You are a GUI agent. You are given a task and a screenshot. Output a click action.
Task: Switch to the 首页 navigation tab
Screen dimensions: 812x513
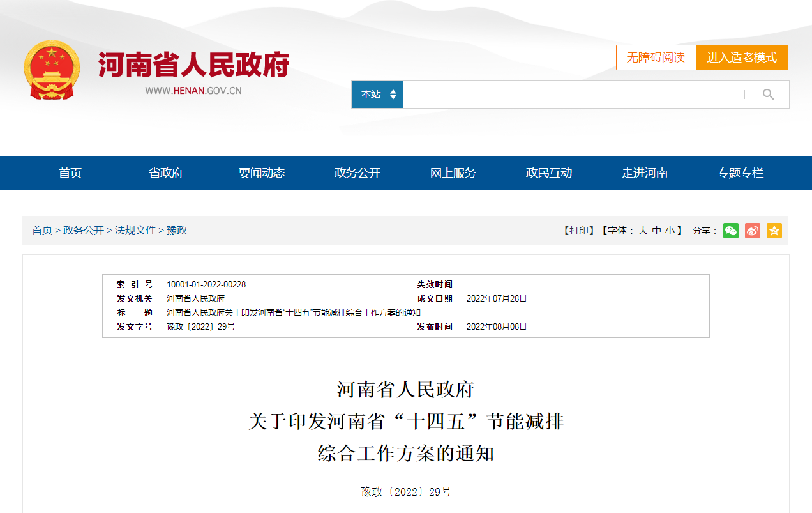click(x=70, y=172)
